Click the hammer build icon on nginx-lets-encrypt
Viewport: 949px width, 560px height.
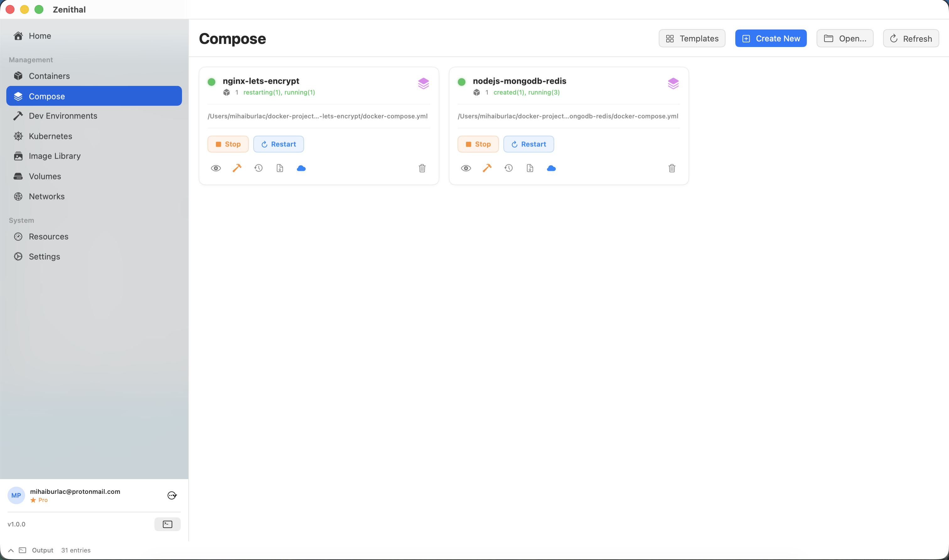(x=237, y=168)
